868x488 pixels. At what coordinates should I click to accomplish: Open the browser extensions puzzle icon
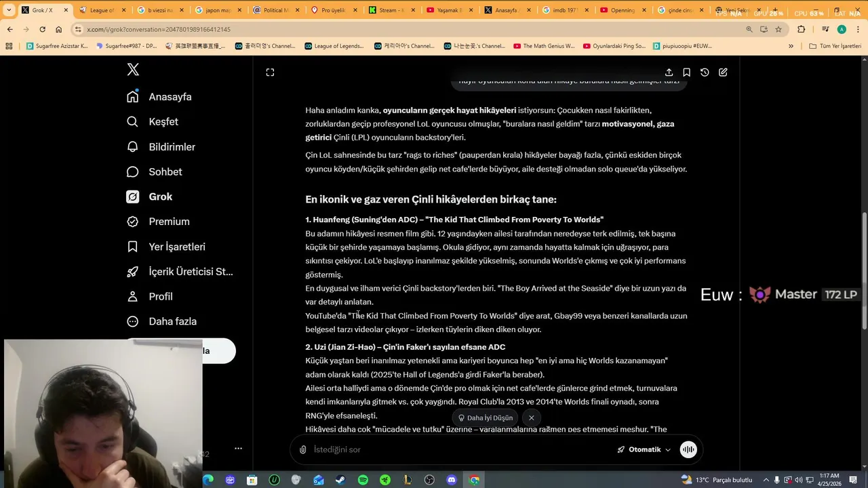tap(801, 29)
